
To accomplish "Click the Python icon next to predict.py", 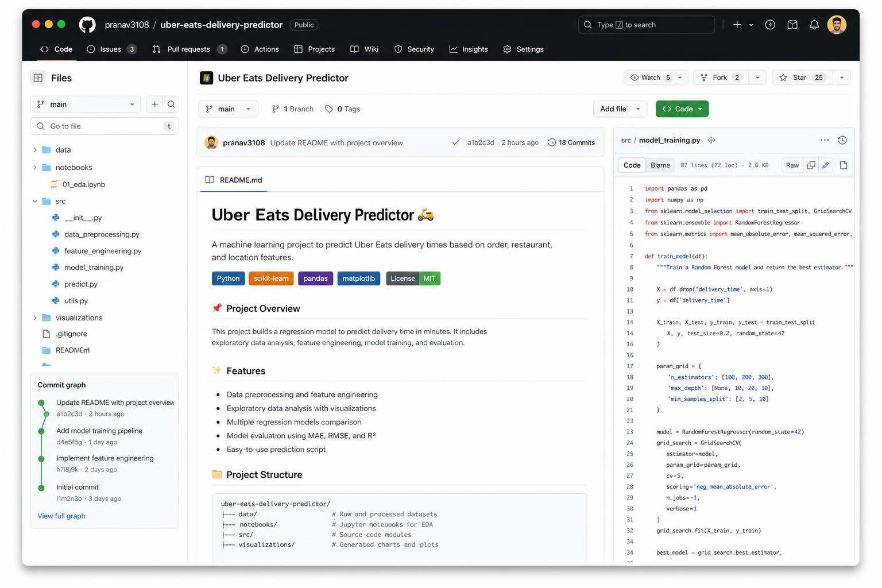I will coord(56,284).
